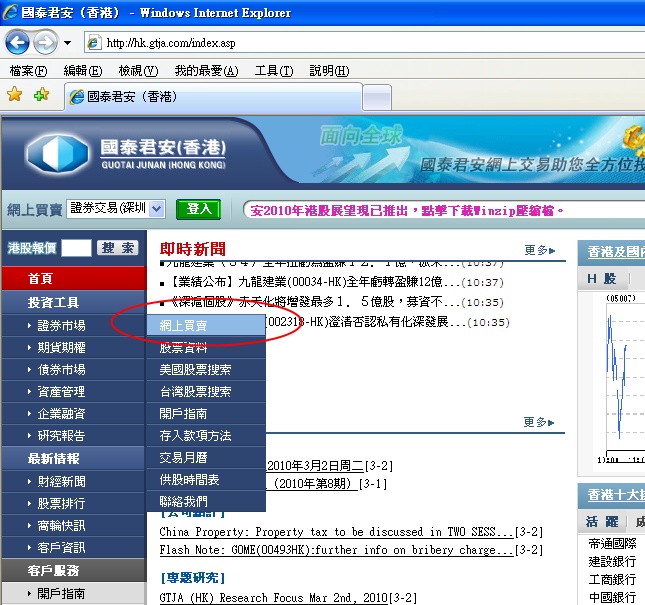
Task: Select 聯絡我們 in the flyout submenu
Action: point(206,501)
